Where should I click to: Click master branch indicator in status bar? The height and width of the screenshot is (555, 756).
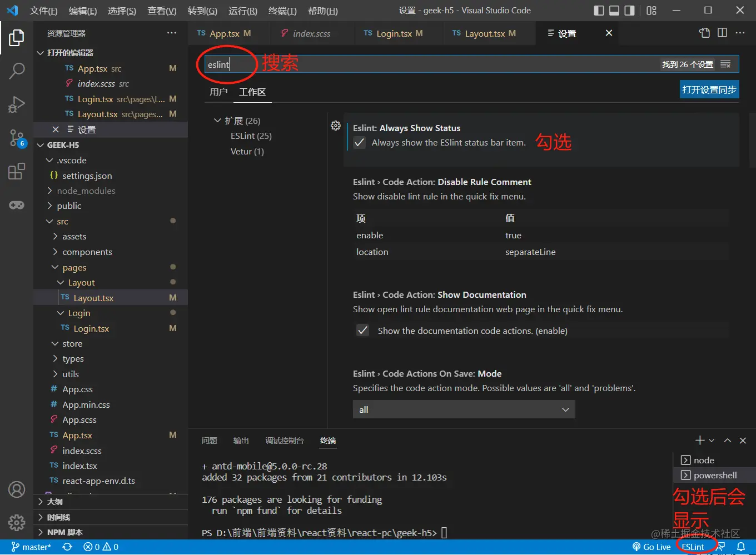(31, 547)
